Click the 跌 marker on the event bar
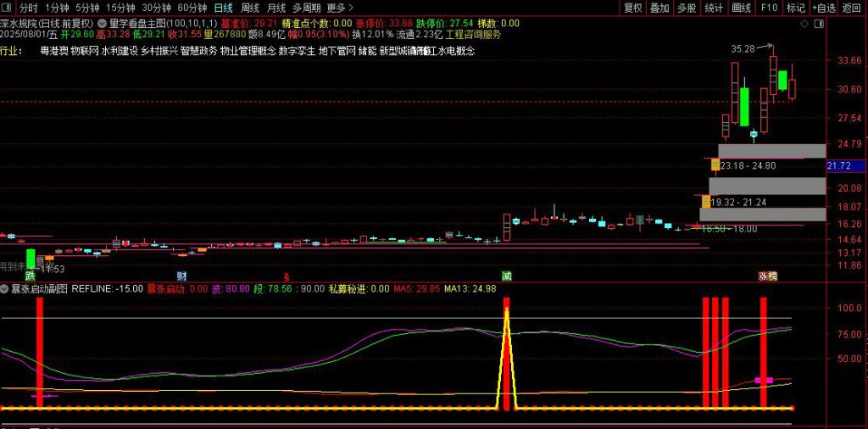Viewport: 868px width, 429px height. [31, 276]
